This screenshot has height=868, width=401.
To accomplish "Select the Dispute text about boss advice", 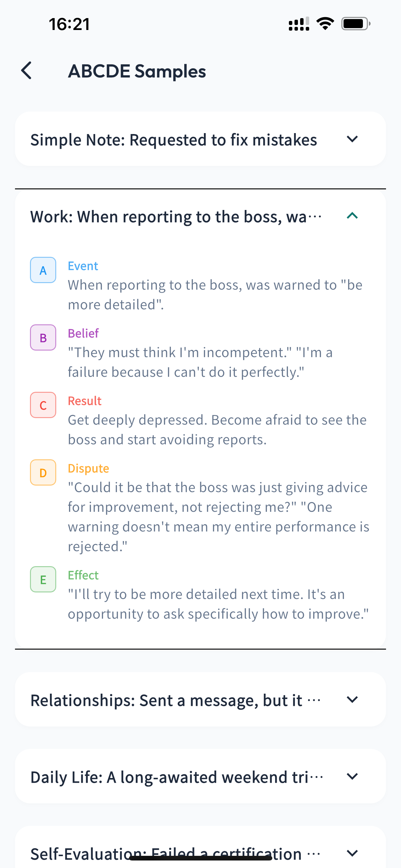I will (219, 517).
